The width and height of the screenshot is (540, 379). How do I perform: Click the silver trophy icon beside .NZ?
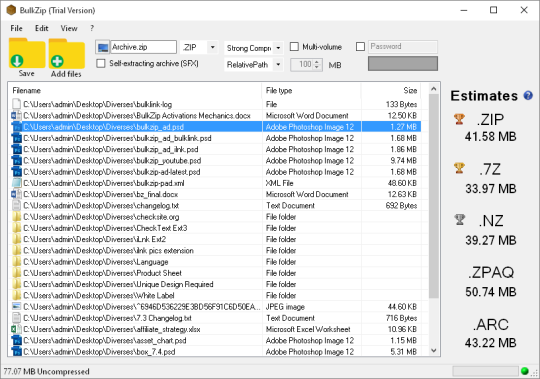coord(459,219)
